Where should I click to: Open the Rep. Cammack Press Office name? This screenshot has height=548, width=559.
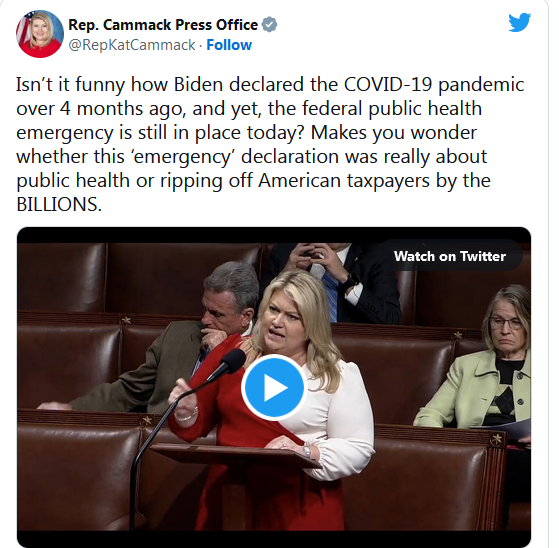[x=163, y=25]
